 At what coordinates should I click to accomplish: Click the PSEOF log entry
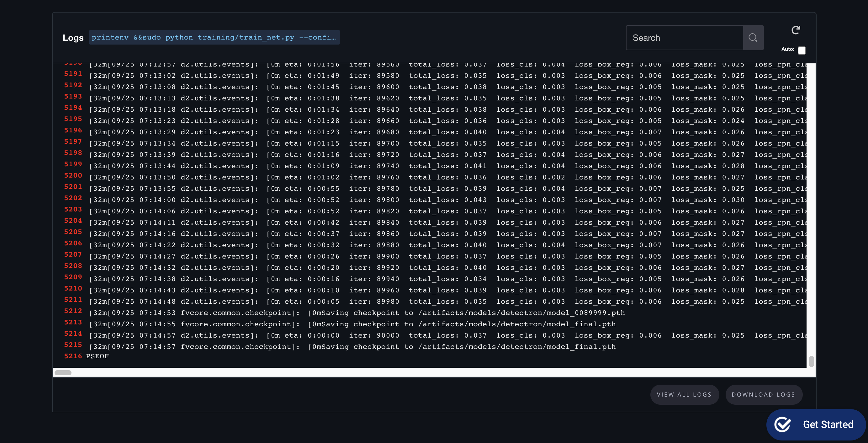pos(98,356)
